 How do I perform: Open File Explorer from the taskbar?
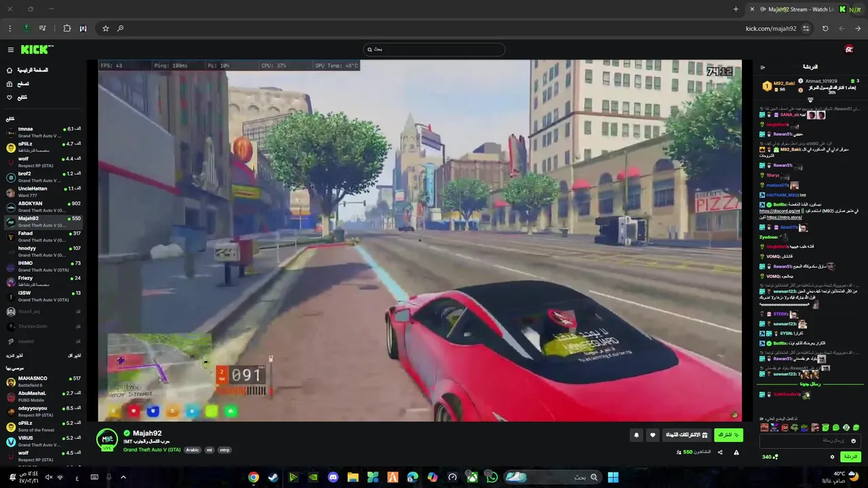click(353, 477)
